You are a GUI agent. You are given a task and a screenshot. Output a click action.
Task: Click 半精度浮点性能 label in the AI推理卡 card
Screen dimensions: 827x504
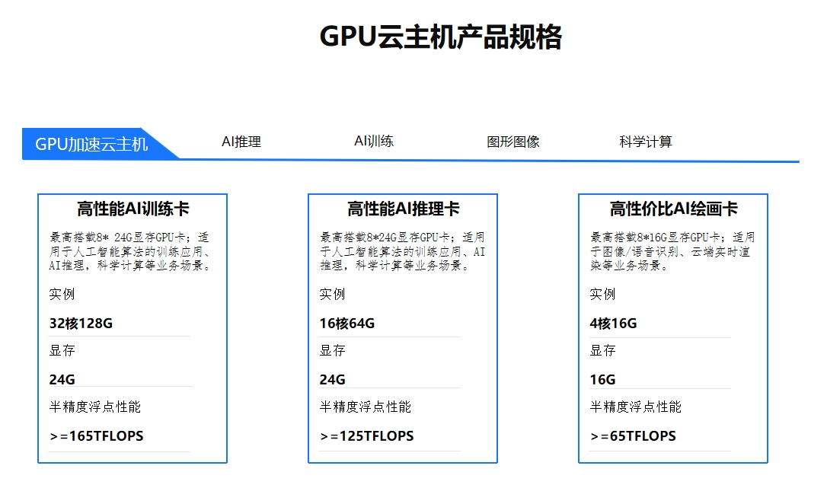366,407
